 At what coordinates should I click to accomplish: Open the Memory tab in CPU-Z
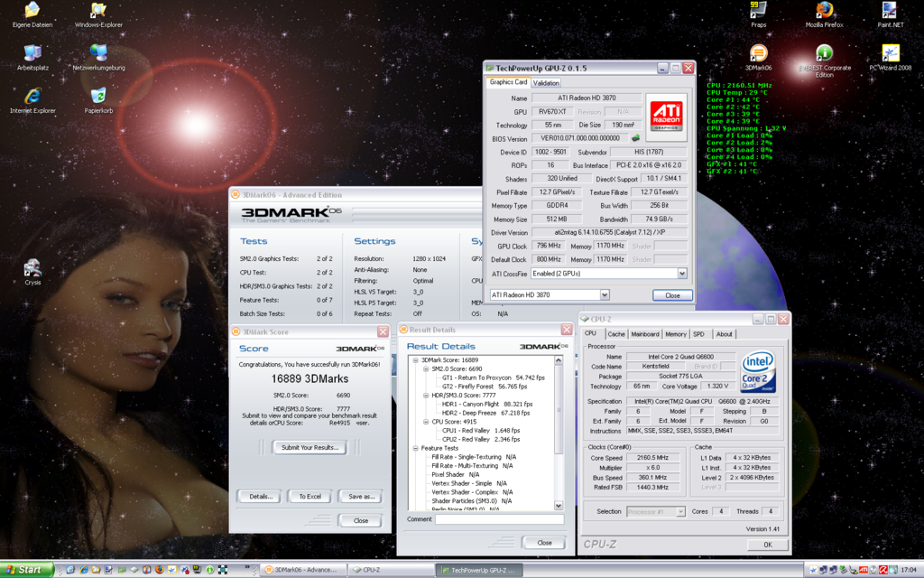click(675, 334)
